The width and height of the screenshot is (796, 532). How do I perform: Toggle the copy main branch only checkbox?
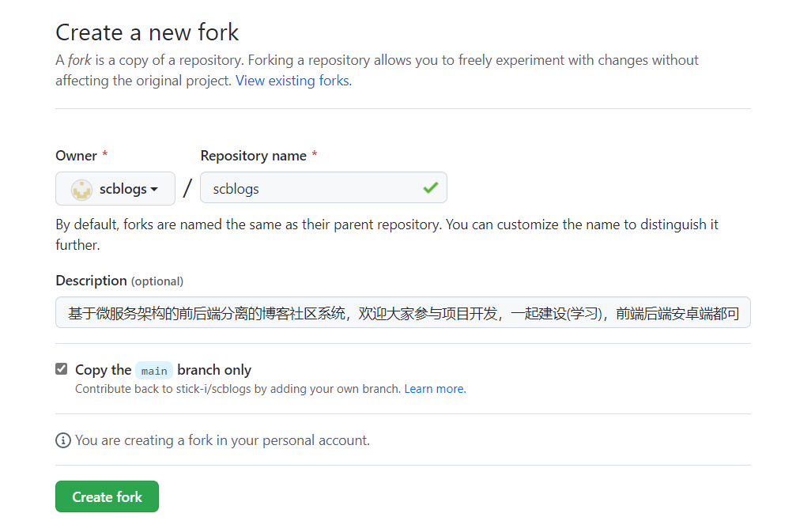[62, 369]
